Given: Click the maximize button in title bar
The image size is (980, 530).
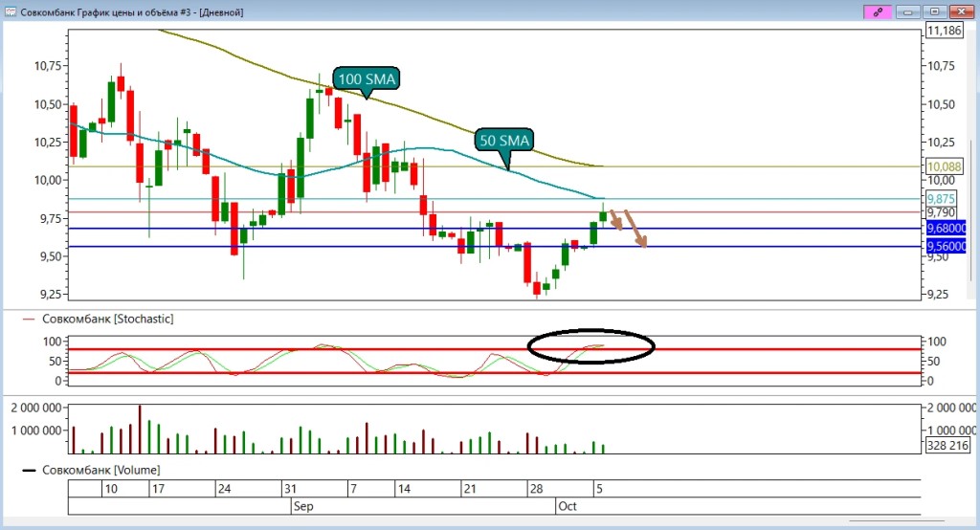Looking at the screenshot, I should (x=935, y=11).
